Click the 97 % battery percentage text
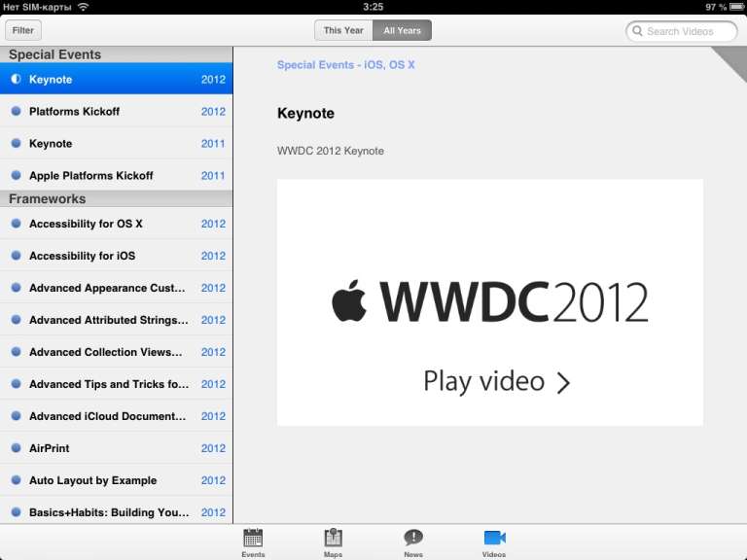Viewport: 747px width, 560px height. (716, 7)
